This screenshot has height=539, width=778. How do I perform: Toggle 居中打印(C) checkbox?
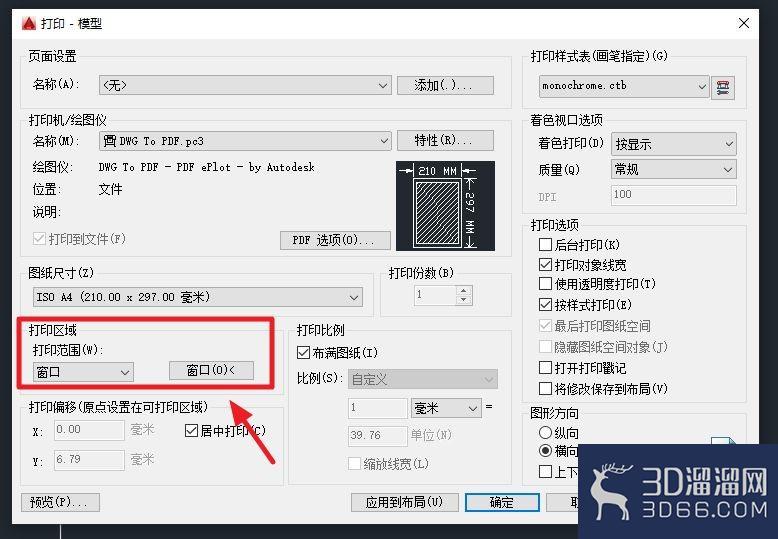coord(192,430)
